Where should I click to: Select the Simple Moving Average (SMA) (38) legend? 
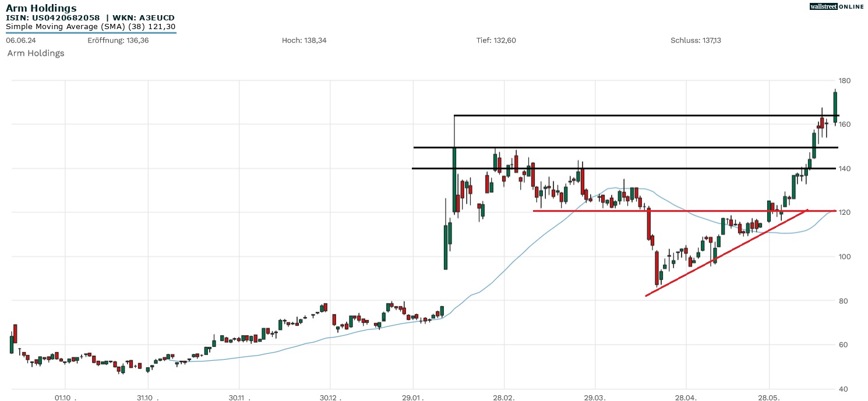pyautogui.click(x=90, y=27)
